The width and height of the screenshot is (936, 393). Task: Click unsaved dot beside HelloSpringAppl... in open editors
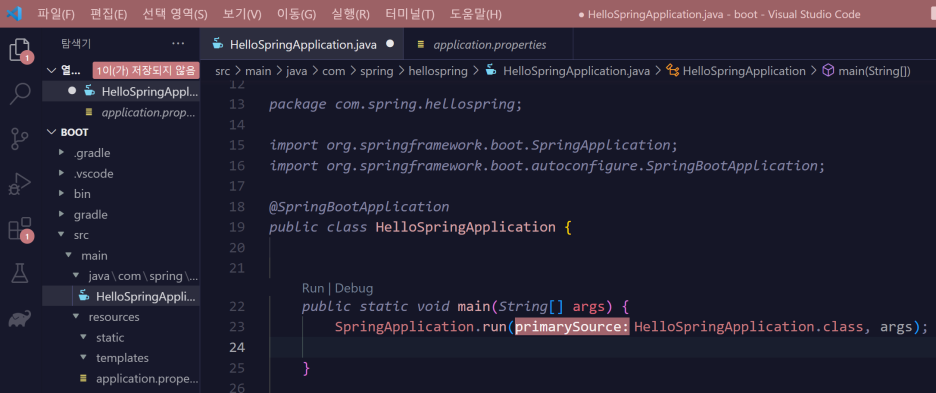[72, 91]
